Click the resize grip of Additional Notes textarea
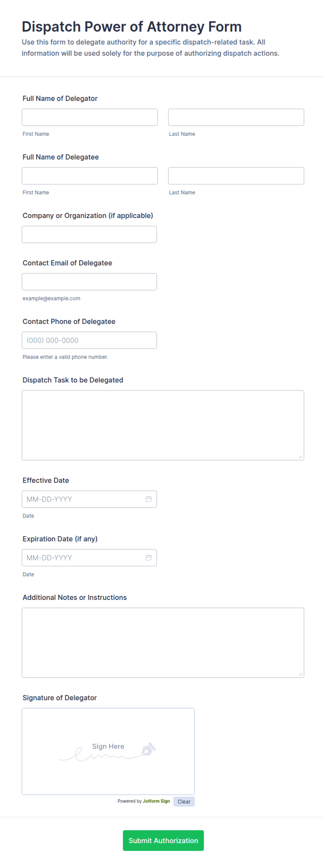This screenshot has height=868, width=323. pos(300,674)
